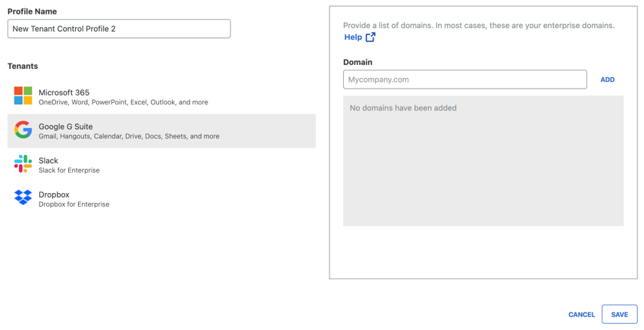Select the Microsoft 365 tenant title
This screenshot has height=330, width=644.
[x=64, y=92]
